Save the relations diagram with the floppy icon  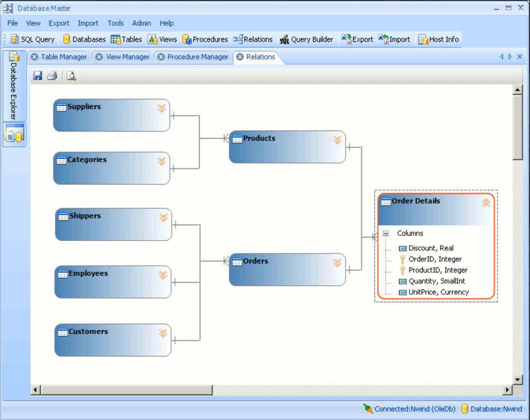(x=37, y=76)
